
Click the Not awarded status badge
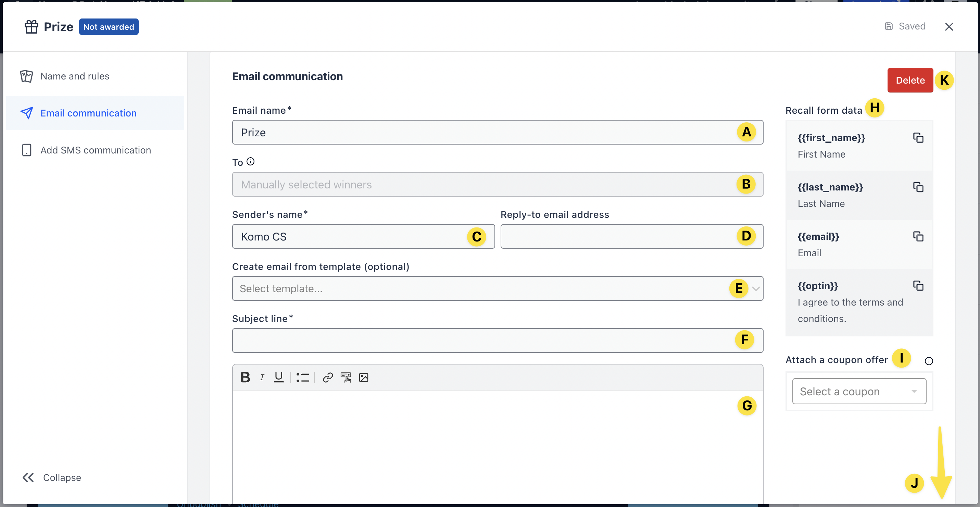[x=109, y=27]
